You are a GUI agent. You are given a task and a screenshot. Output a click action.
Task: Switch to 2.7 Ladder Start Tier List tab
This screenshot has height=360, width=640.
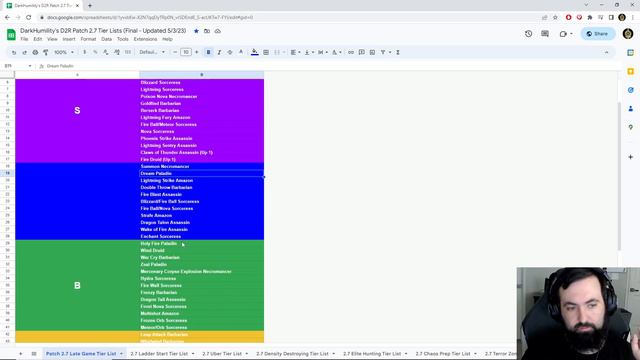[159, 353]
